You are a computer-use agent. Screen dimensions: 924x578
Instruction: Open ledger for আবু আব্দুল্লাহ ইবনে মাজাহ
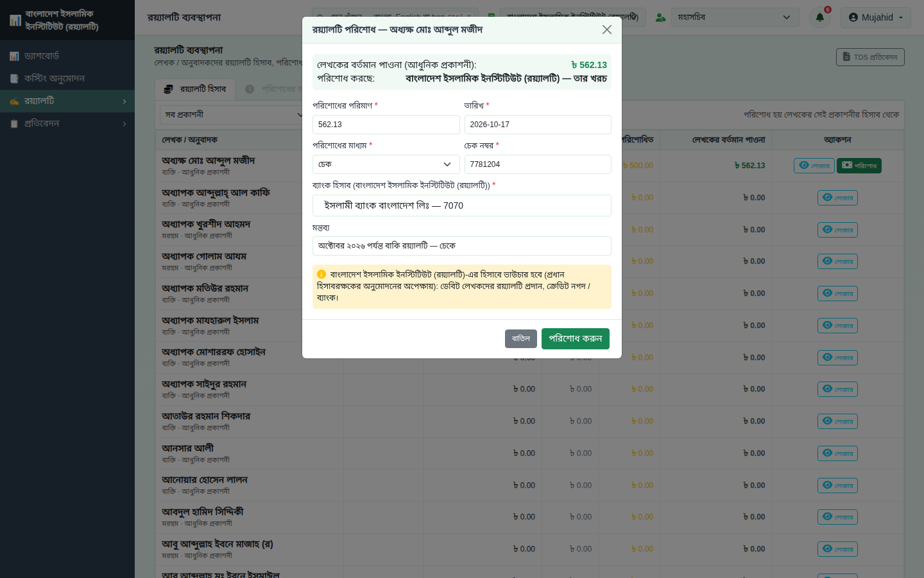coord(837,549)
